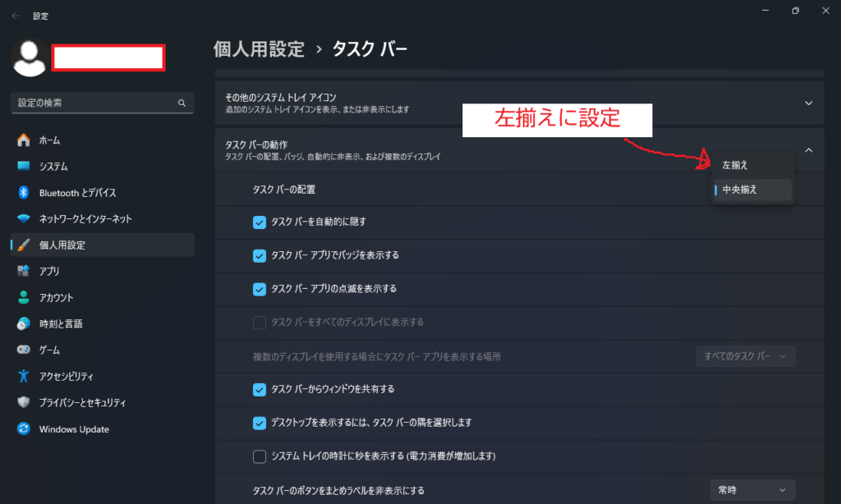
Task: Click the Apps icon in sidebar
Action: (24, 271)
